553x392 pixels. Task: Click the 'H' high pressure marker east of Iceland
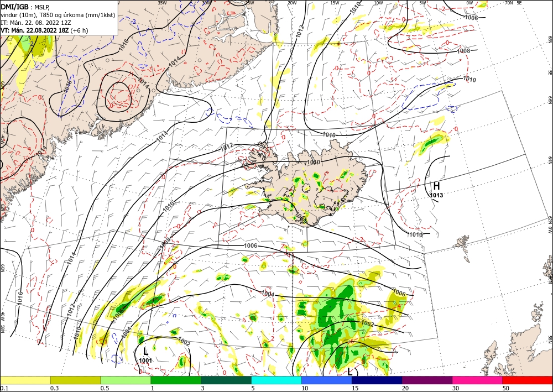437,186
